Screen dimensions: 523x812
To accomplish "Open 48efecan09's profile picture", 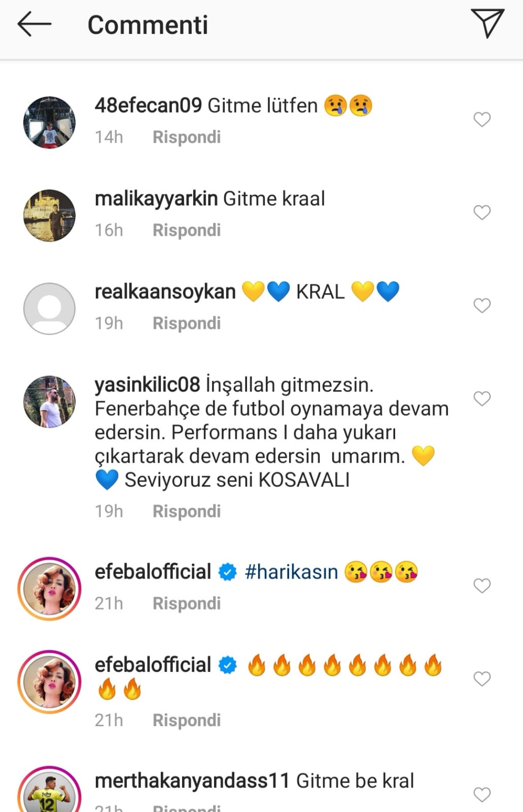I will (49, 122).
